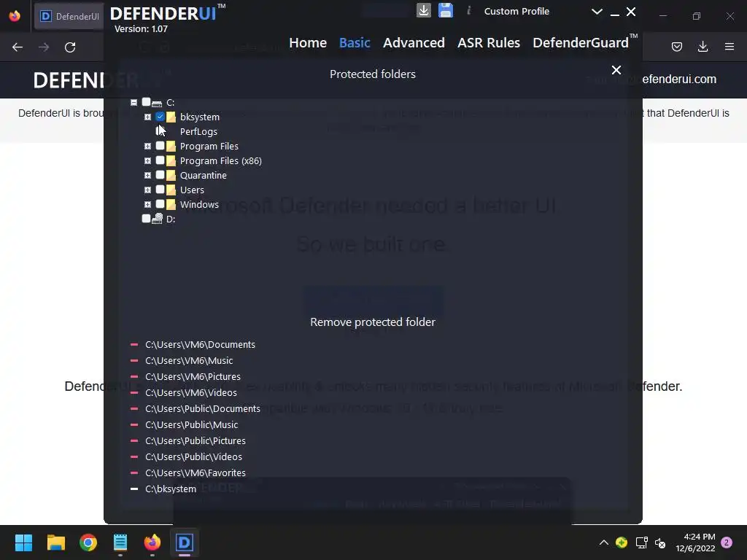The width and height of the screenshot is (747, 560).
Task: Open the notification badge showing 2
Action: point(727,542)
